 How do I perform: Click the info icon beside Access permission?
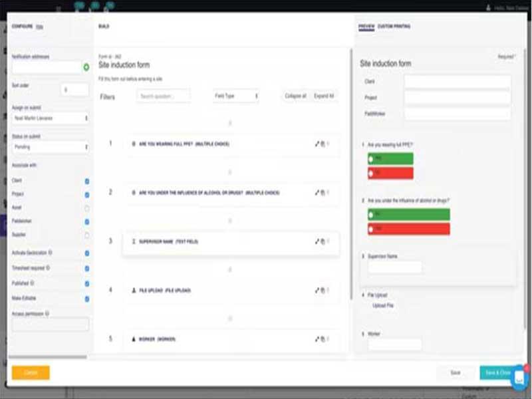coord(47,313)
